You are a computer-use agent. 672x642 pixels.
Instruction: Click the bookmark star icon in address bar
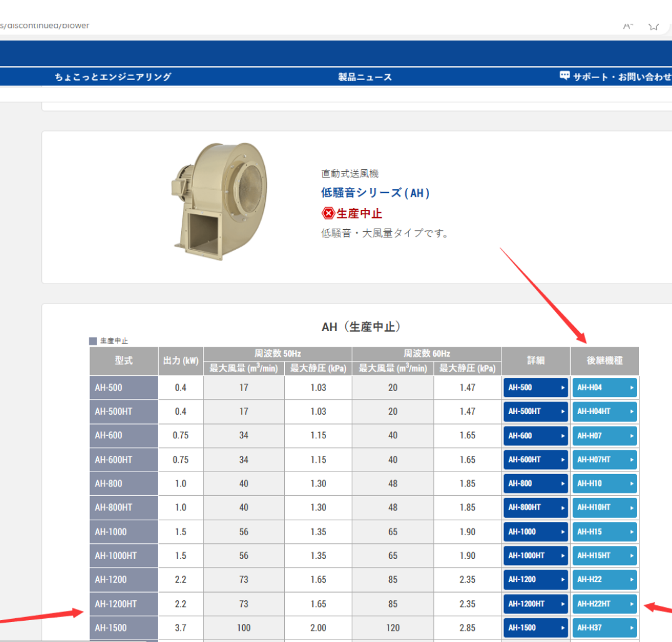pos(654,26)
